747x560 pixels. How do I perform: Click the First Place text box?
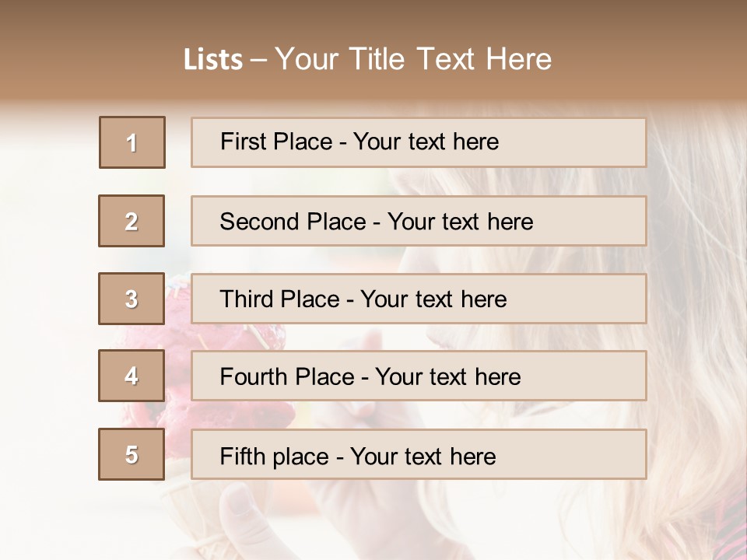(419, 142)
